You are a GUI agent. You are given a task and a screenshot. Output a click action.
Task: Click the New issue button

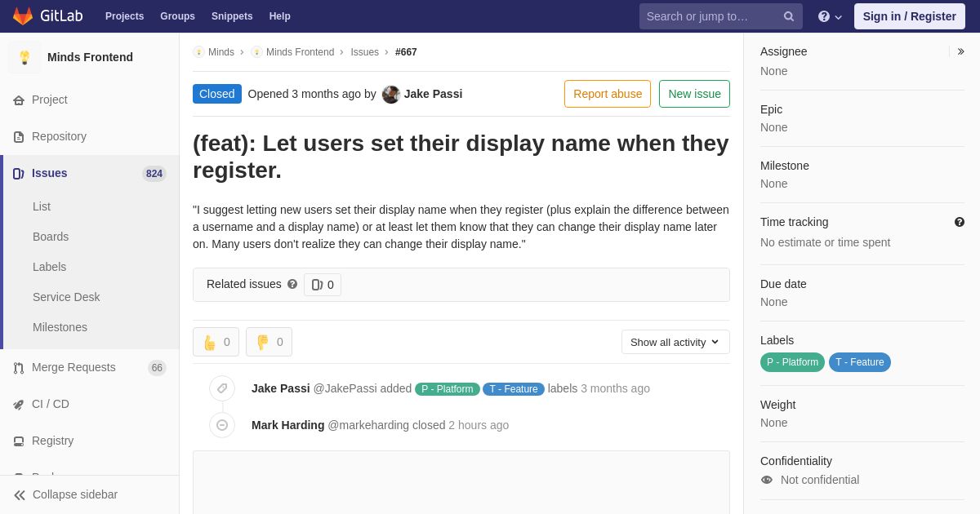[694, 94]
